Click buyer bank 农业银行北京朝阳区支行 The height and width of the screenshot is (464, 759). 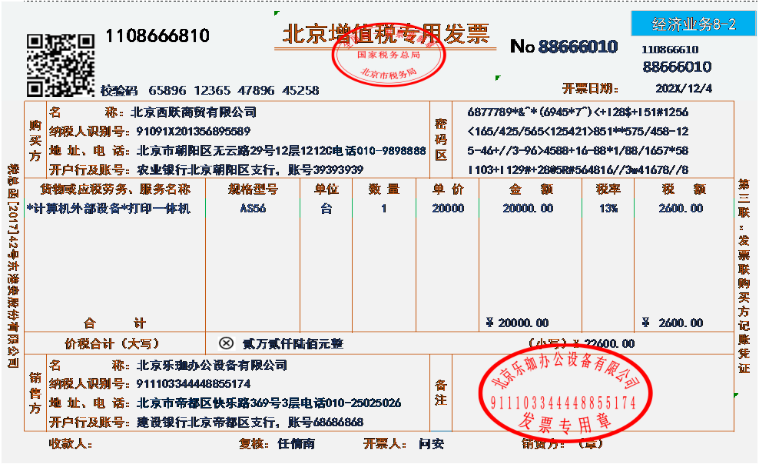(x=208, y=170)
